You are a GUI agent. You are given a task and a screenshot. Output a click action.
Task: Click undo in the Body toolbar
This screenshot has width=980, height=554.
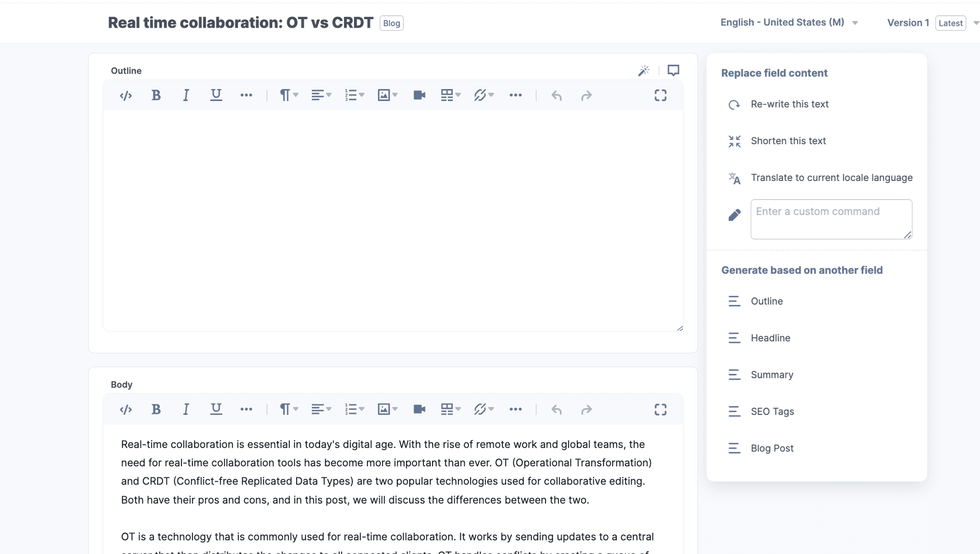[557, 409]
